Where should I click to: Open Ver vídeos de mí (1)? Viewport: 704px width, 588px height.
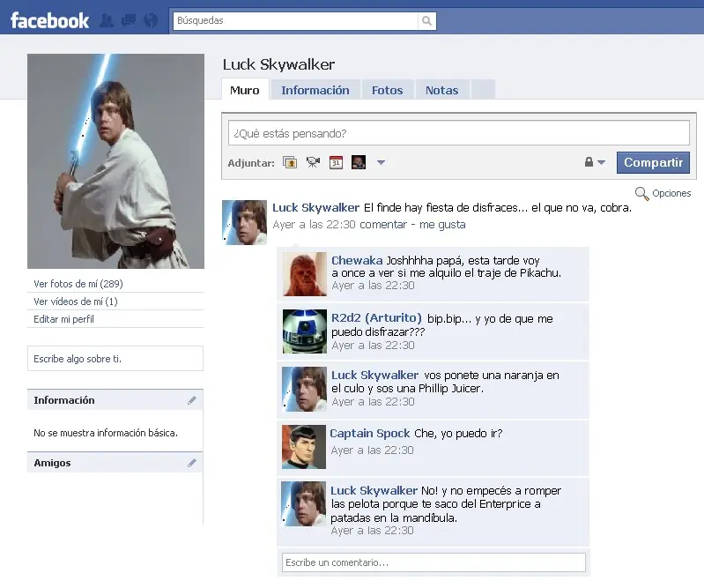(76, 301)
